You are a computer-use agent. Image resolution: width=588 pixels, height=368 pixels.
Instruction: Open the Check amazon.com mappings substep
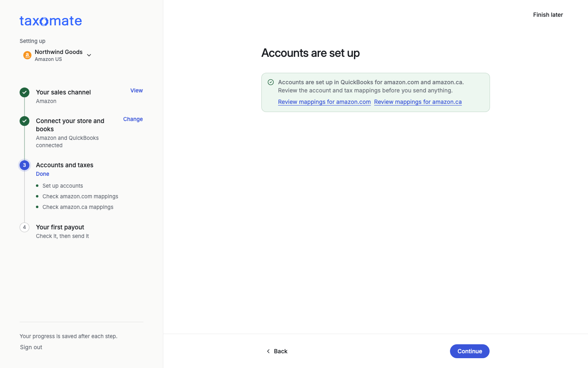click(80, 196)
